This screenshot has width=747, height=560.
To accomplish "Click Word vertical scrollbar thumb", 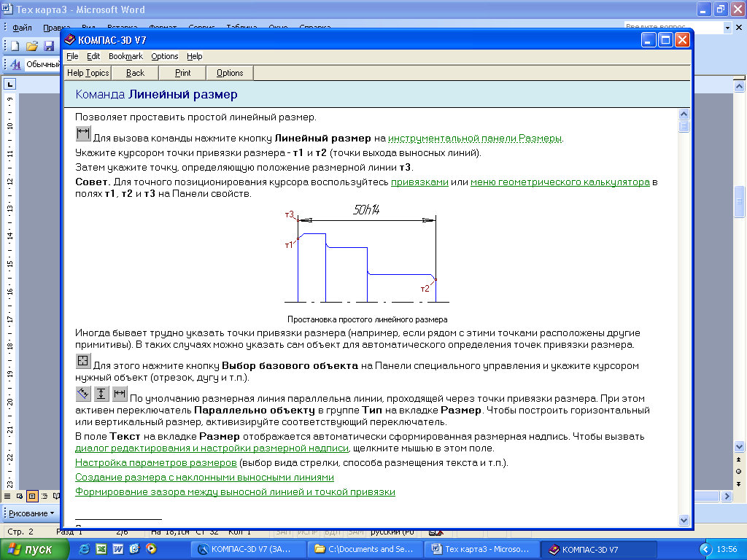I will pos(739,201).
